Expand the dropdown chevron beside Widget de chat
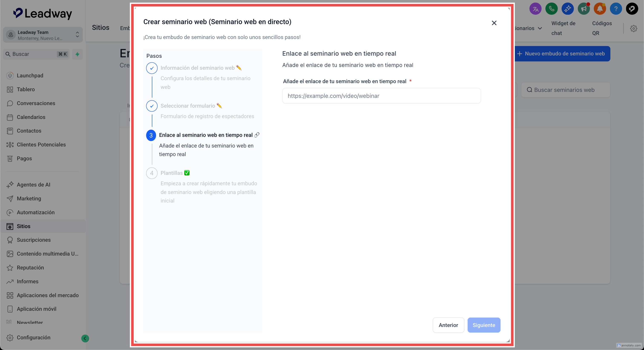The image size is (644, 350). (540, 28)
